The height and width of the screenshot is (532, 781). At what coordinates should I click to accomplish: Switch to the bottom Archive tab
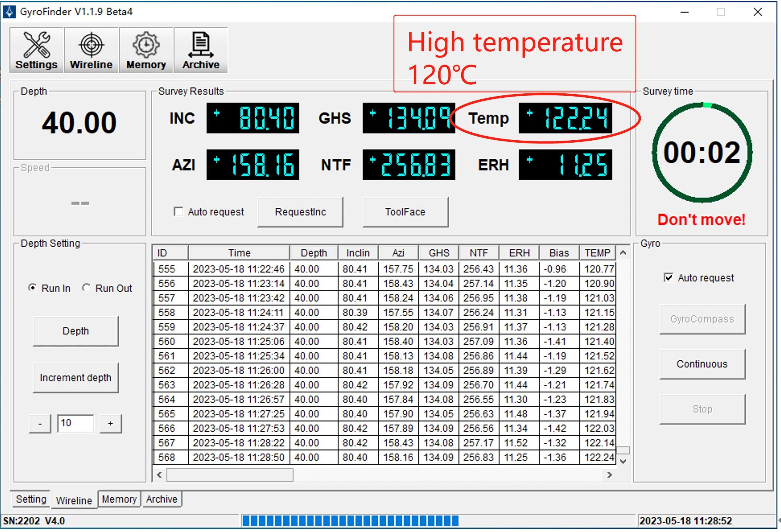[161, 499]
